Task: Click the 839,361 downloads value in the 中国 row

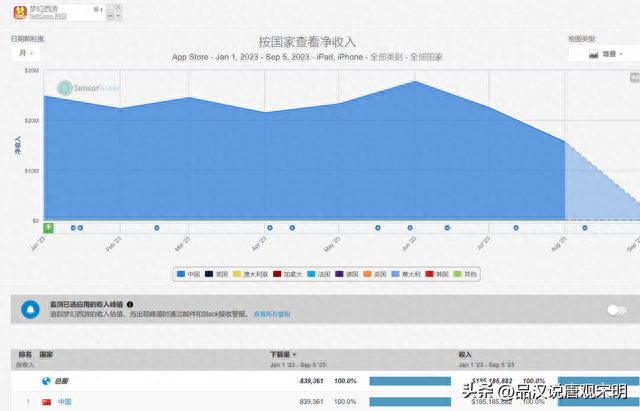Action: pyautogui.click(x=311, y=402)
